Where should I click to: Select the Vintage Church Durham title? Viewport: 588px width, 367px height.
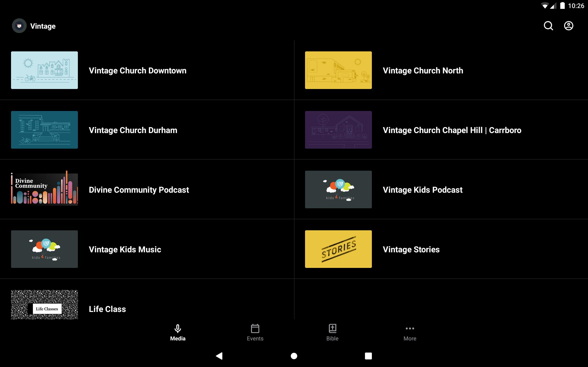coord(133,130)
